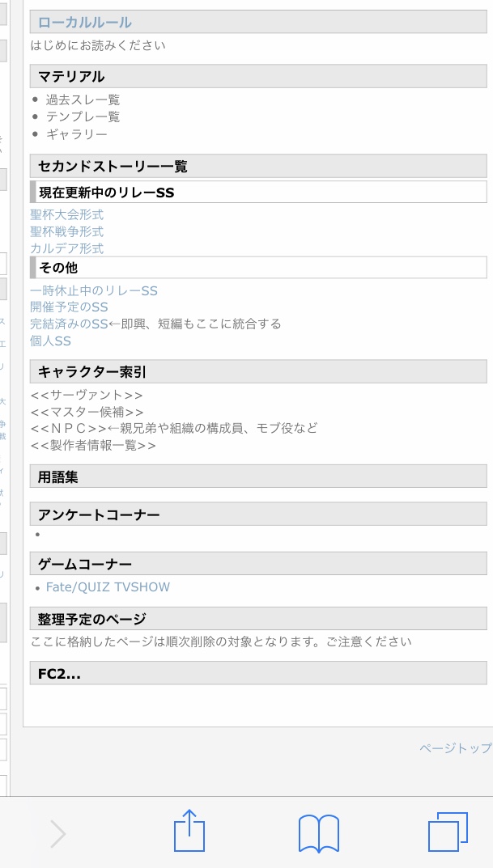
Task: Open 一時休止中のリレーSS link
Action: click(x=94, y=290)
